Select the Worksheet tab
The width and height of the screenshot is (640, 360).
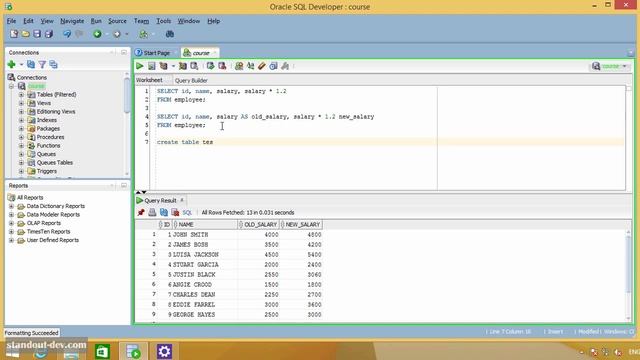point(149,80)
